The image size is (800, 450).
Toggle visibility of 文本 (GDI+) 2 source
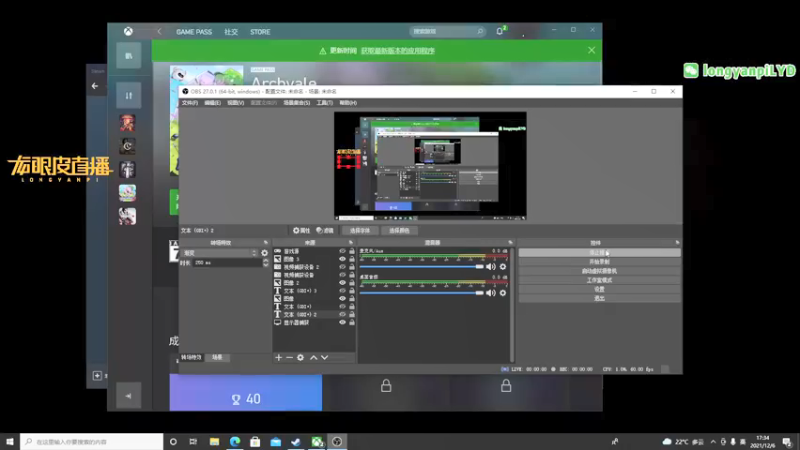tap(342, 314)
